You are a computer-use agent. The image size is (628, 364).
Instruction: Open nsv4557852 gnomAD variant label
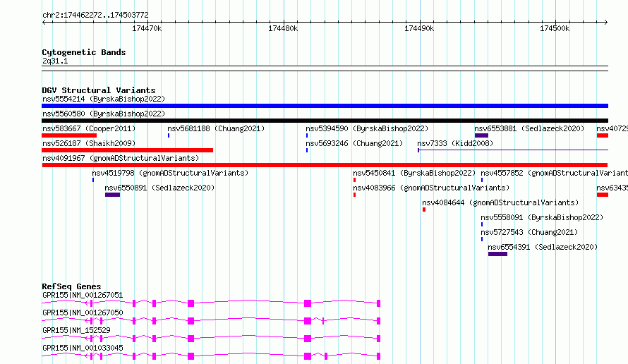click(x=555, y=173)
